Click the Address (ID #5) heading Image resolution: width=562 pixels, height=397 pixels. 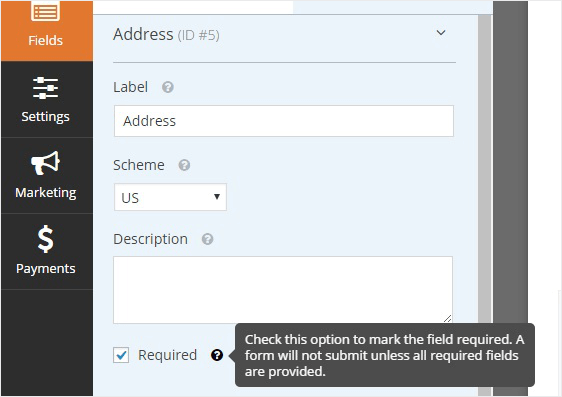click(166, 34)
